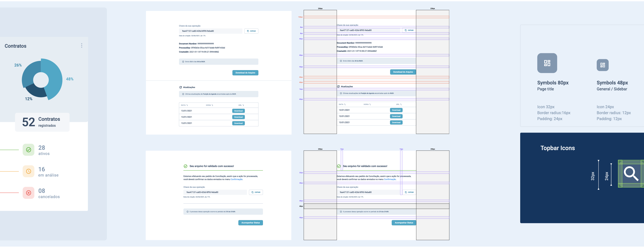644x248 pixels.
Task: Click green success check icon in clean validation mockup
Action: 185,166
